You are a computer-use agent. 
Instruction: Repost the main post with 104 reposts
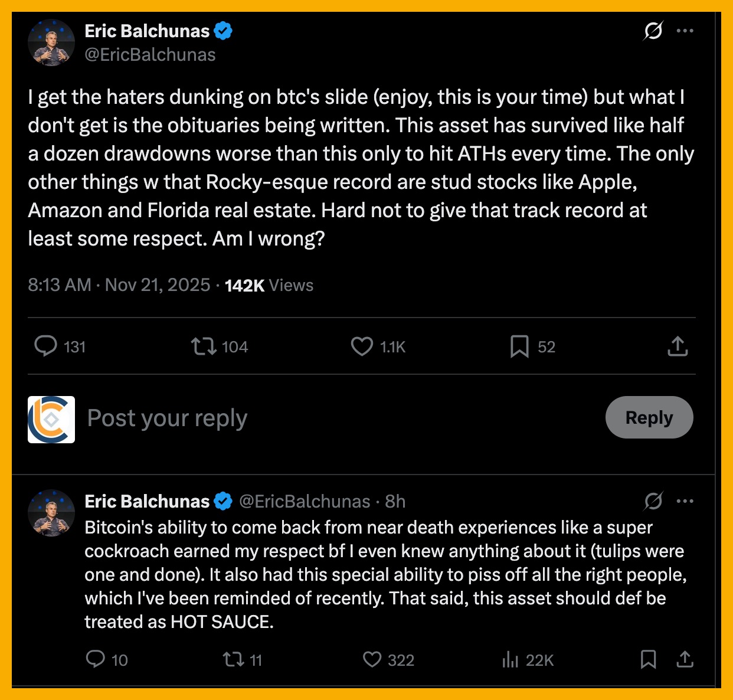204,346
